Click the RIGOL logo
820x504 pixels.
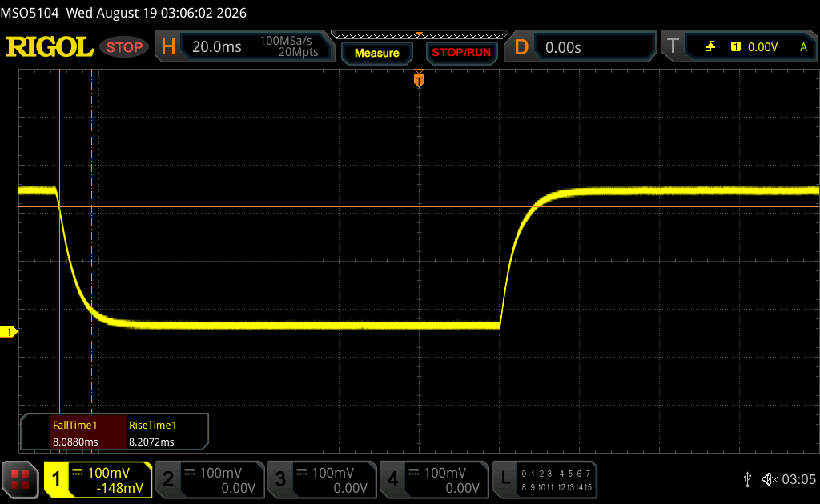[x=50, y=47]
